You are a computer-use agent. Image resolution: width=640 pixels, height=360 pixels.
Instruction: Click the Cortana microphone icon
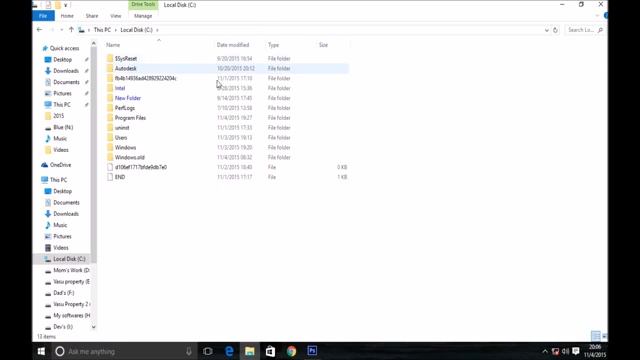pos(189,351)
